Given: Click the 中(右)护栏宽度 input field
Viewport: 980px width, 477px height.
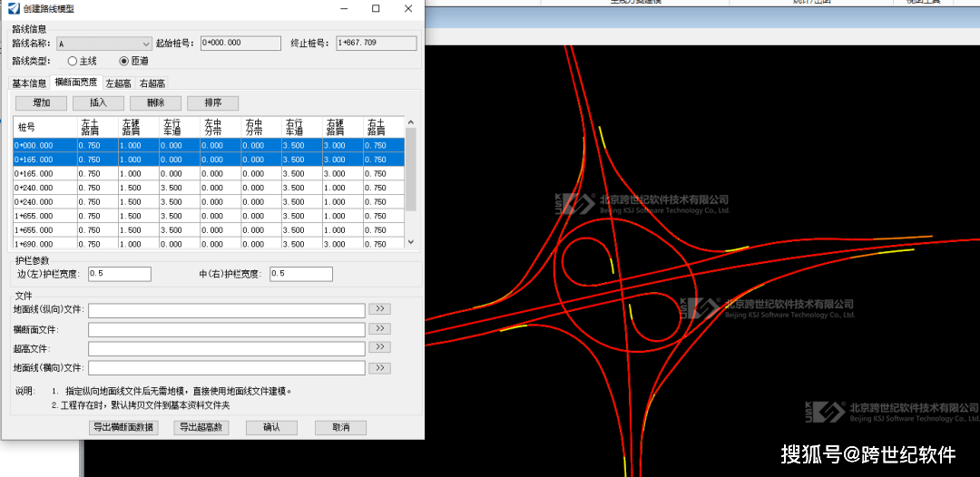Looking at the screenshot, I should tap(301, 274).
